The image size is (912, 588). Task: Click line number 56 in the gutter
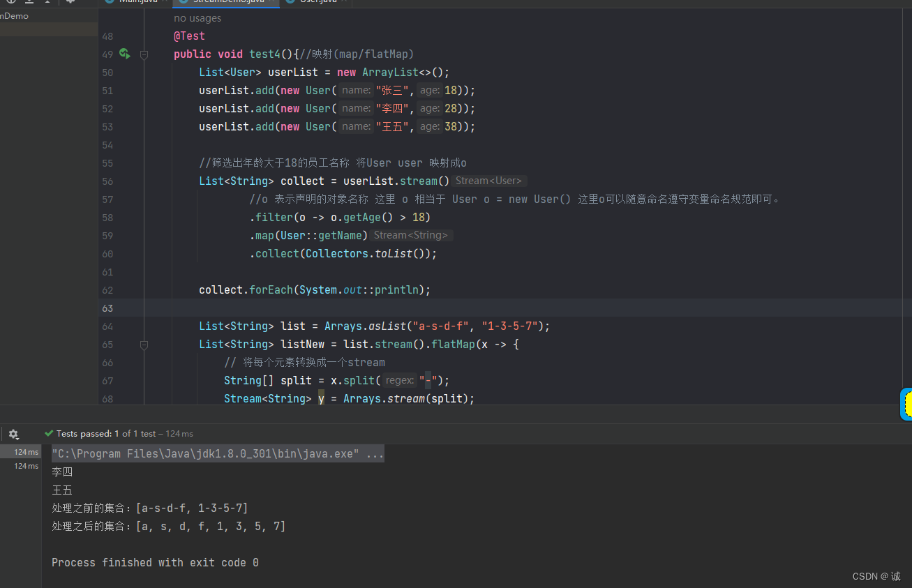tap(107, 181)
